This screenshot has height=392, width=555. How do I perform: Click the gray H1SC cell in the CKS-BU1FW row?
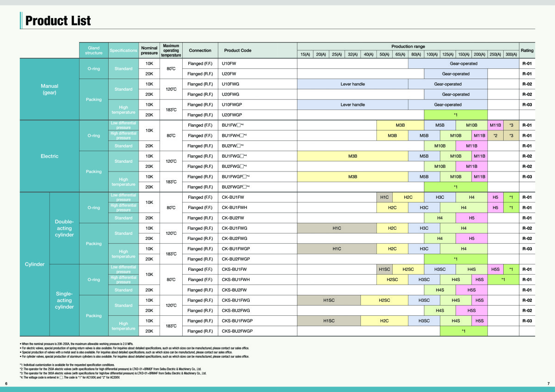(384, 269)
